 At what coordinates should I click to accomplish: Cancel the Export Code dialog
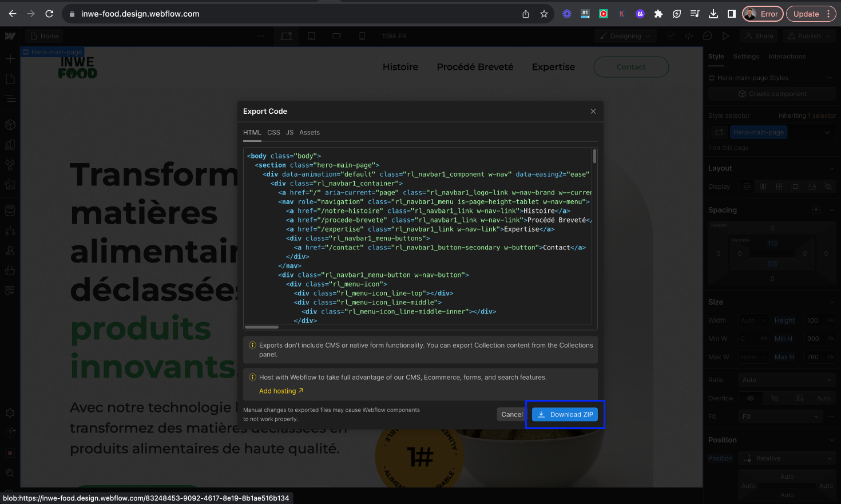[512, 414]
